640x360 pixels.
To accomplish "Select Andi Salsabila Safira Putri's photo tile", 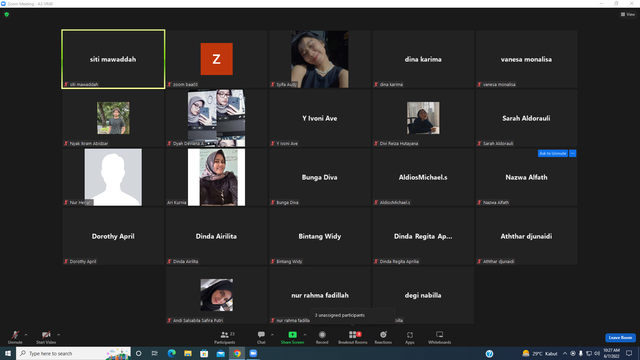I will click(x=216, y=295).
